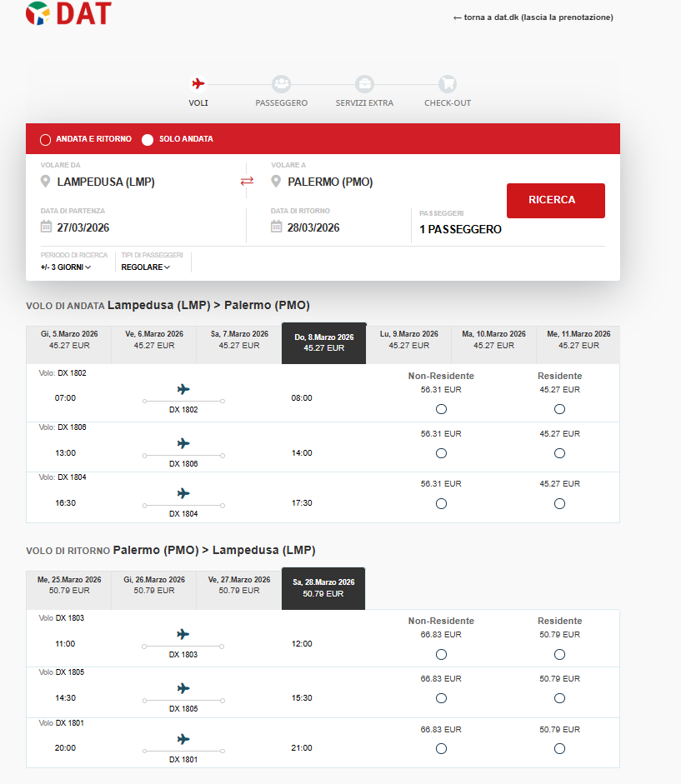The height and width of the screenshot is (784, 681).
Task: Choose Non-Residente fare for flight DX 1804
Action: [x=441, y=503]
